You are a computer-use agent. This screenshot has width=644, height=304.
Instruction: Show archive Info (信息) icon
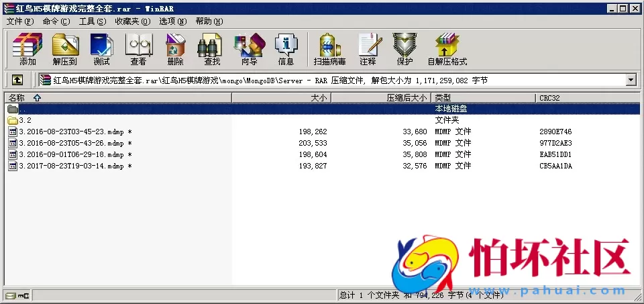click(286, 49)
